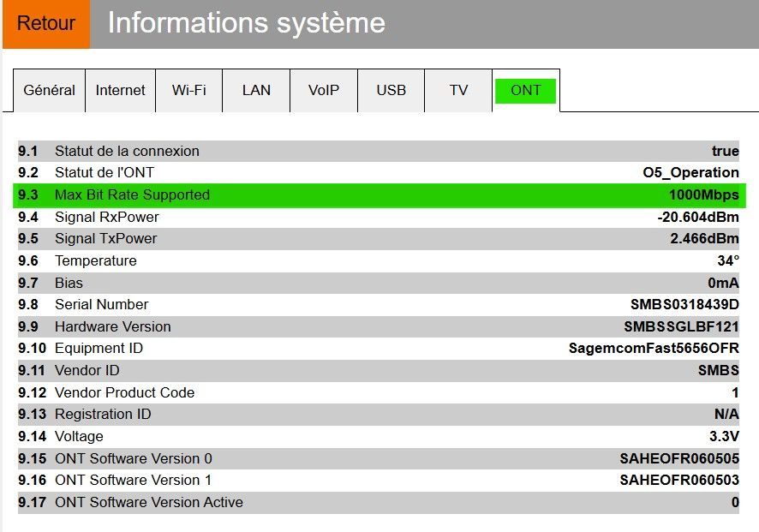Click the Statut de l'ONT value O5_Operation
Image resolution: width=759 pixels, height=532 pixels.
point(690,173)
